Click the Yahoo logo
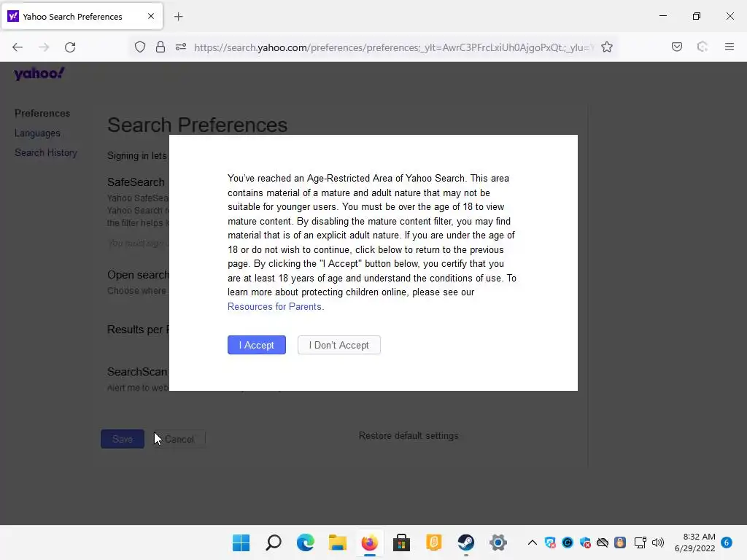Viewport: 747px width, 560px height. pos(39,74)
